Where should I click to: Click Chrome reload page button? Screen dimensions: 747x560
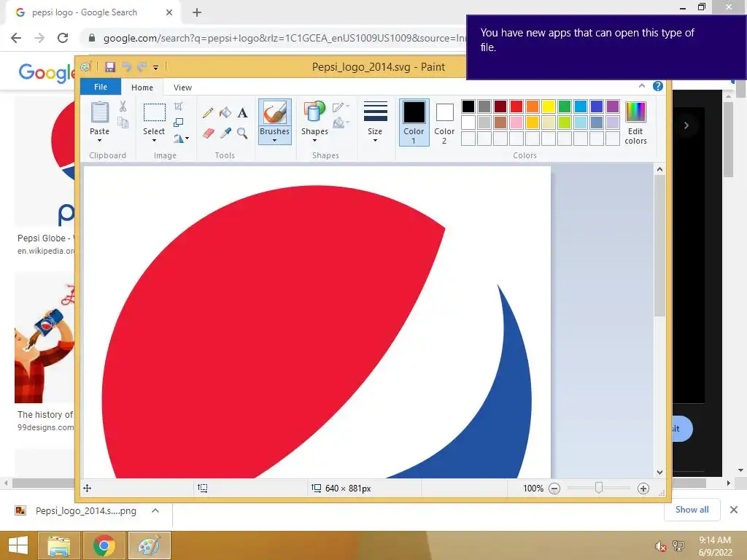point(63,38)
